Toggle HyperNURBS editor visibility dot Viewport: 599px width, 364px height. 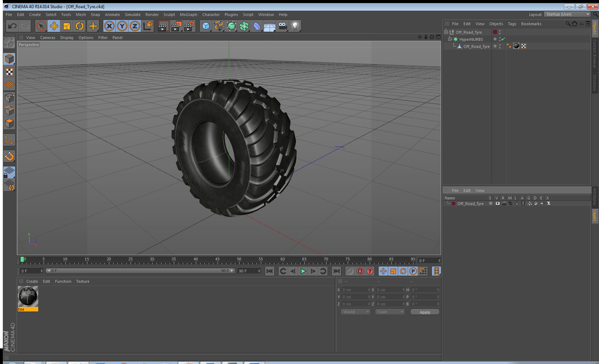click(500, 38)
